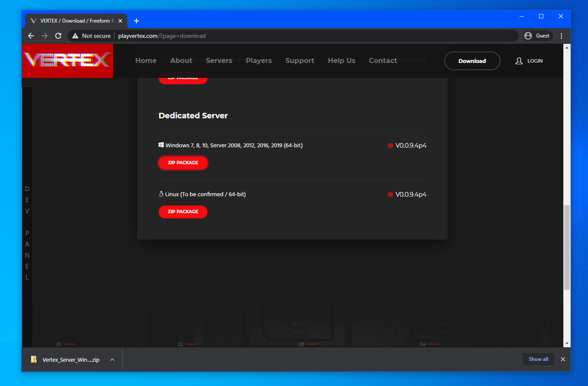This screenshot has width=588, height=386.
Task: Click the Download button in the header
Action: (472, 61)
